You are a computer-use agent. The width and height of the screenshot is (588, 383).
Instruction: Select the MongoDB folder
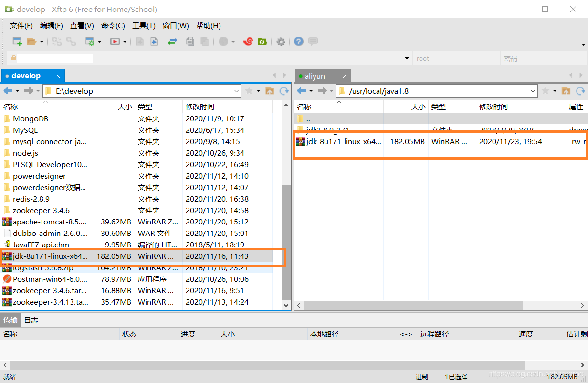[x=31, y=118]
